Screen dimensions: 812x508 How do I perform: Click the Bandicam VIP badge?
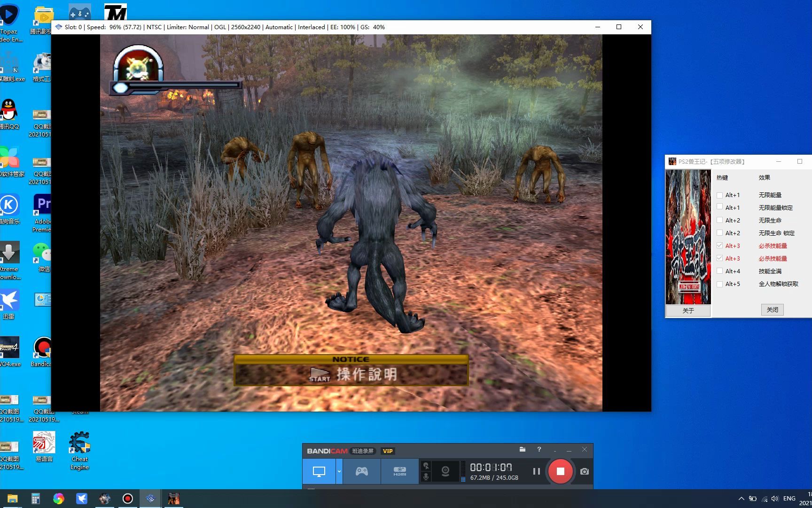pyautogui.click(x=388, y=451)
